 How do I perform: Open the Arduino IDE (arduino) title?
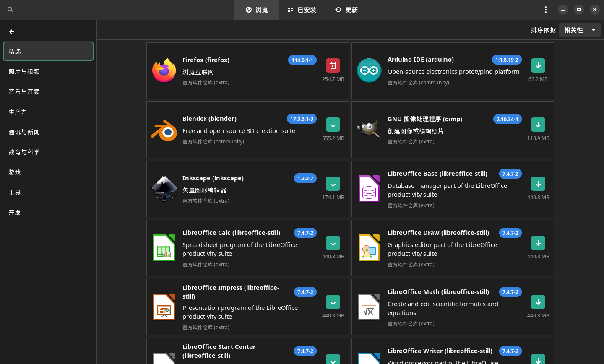point(421,60)
